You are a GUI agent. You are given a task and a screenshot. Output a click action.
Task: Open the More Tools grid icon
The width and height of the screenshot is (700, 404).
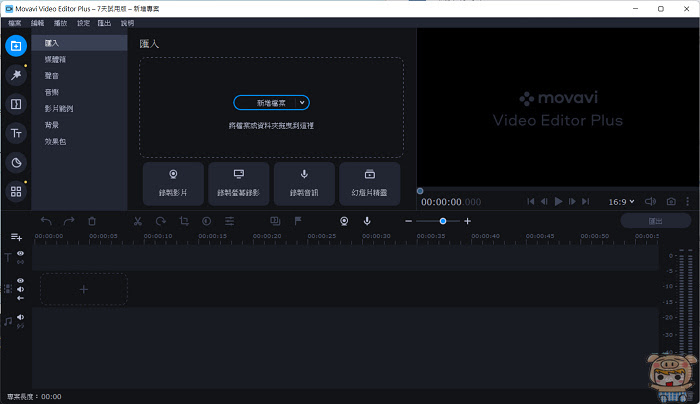[16, 192]
